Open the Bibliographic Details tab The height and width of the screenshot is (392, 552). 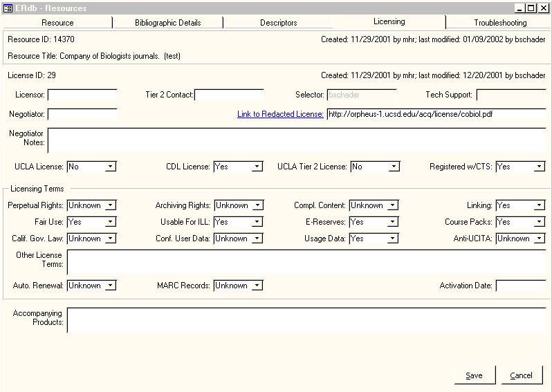(x=168, y=23)
